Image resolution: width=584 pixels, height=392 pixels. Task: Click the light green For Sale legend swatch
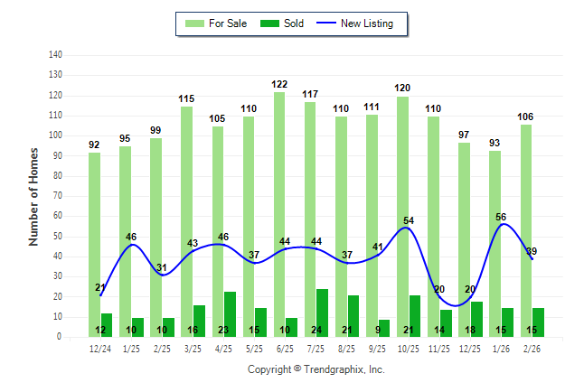[x=193, y=23]
